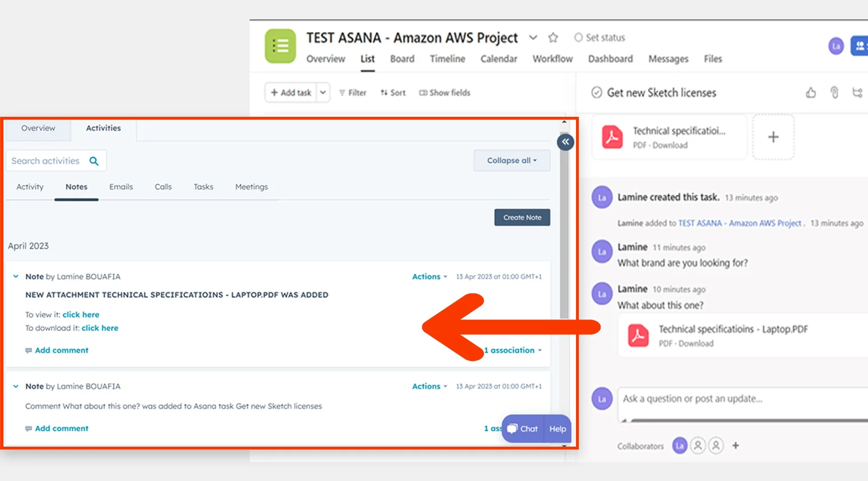The image size is (868, 481).
Task: Click the plus add attachment tile
Action: coord(773,137)
